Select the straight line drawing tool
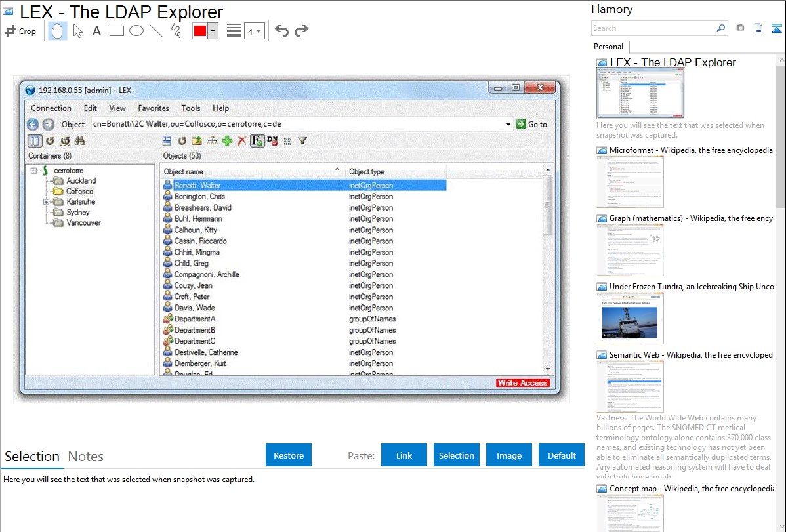This screenshot has width=786, height=532. 156,31
